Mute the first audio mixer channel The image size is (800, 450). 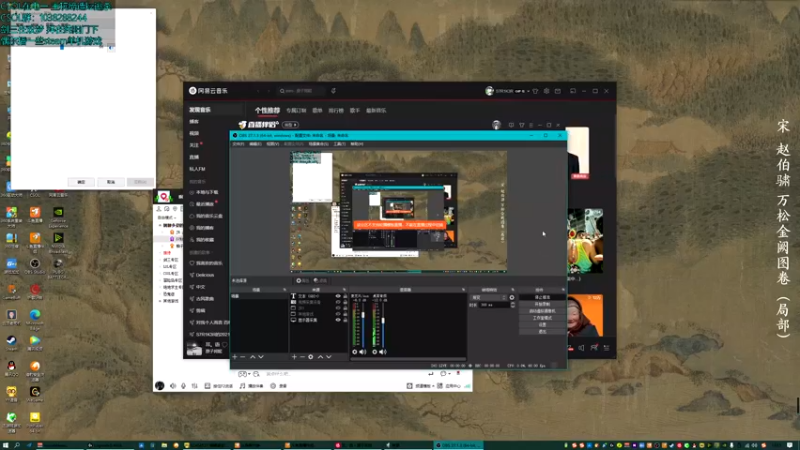[363, 352]
